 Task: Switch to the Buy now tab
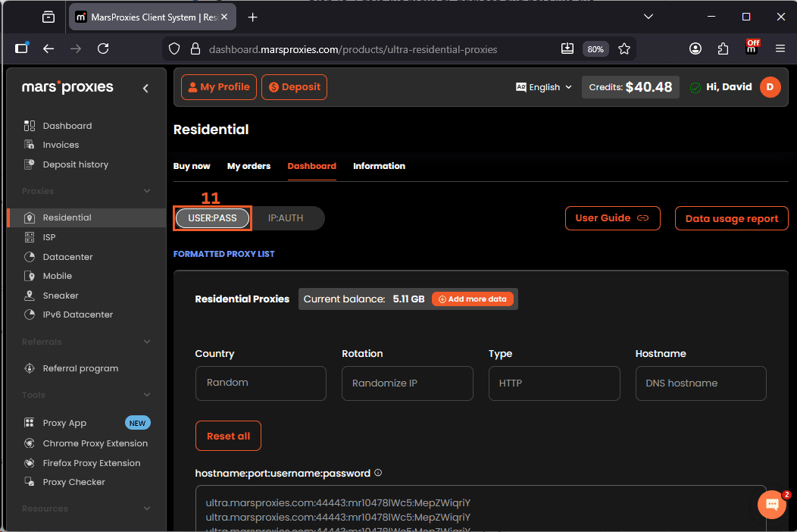(192, 166)
